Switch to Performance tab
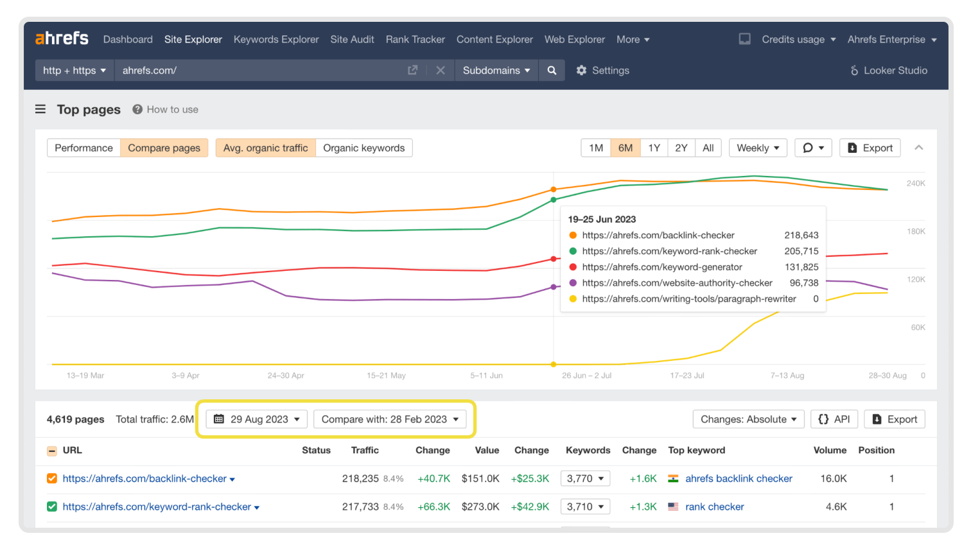The height and width of the screenshot is (547, 980). click(x=83, y=148)
